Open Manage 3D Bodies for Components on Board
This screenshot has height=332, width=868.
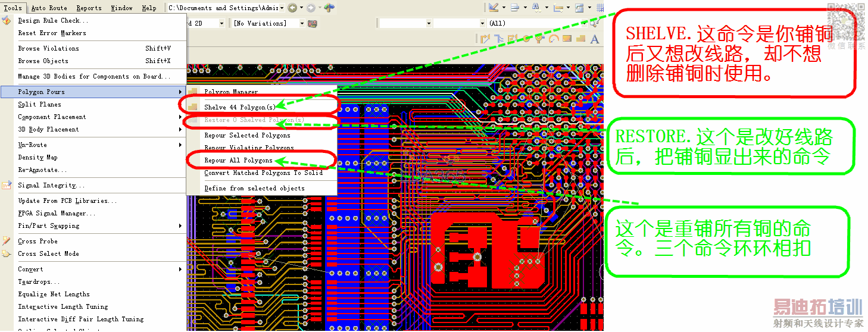(94, 77)
